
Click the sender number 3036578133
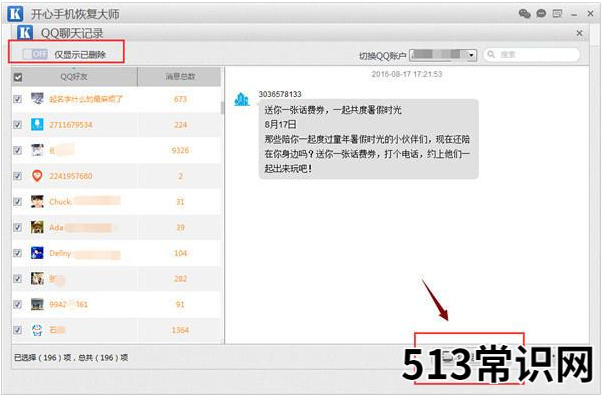(x=280, y=94)
